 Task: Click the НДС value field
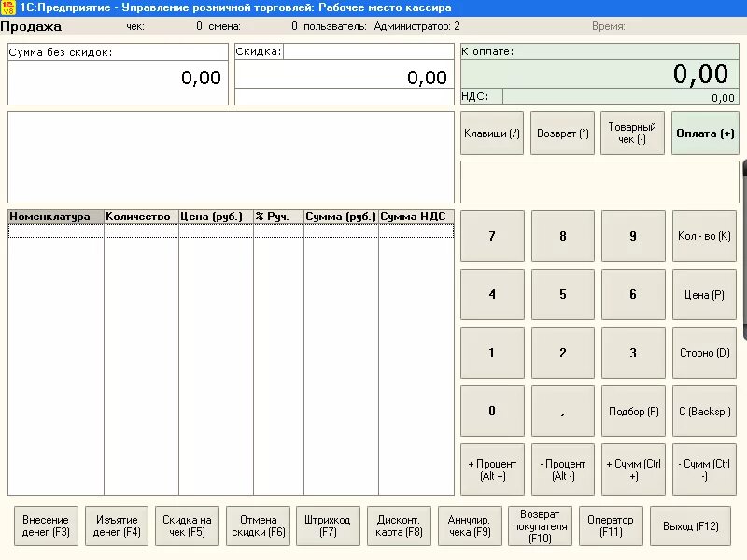(x=621, y=97)
